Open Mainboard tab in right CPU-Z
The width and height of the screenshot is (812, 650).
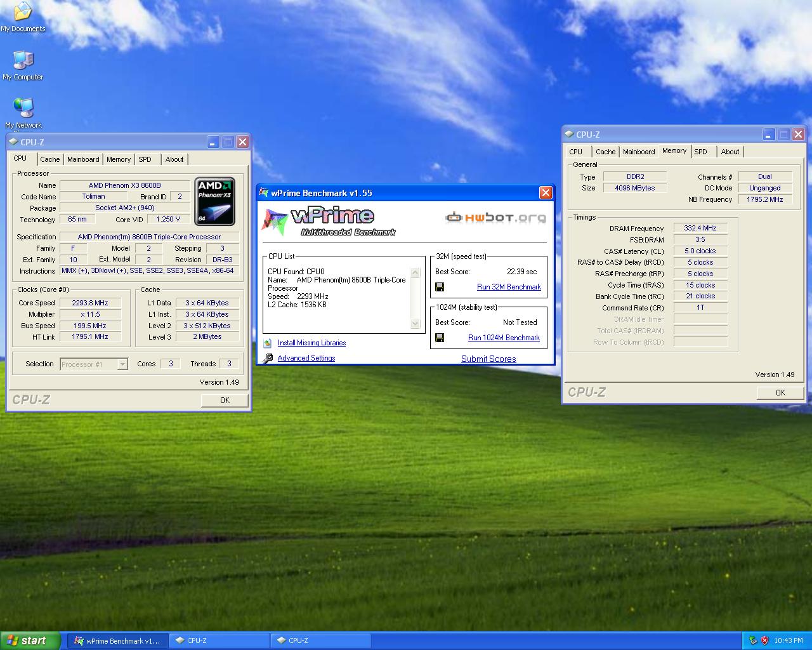click(x=639, y=152)
